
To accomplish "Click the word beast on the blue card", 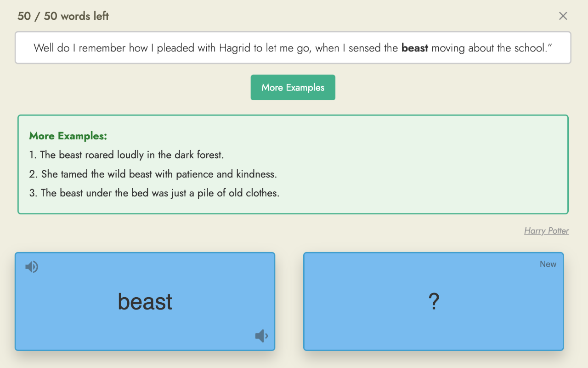I will (x=145, y=302).
